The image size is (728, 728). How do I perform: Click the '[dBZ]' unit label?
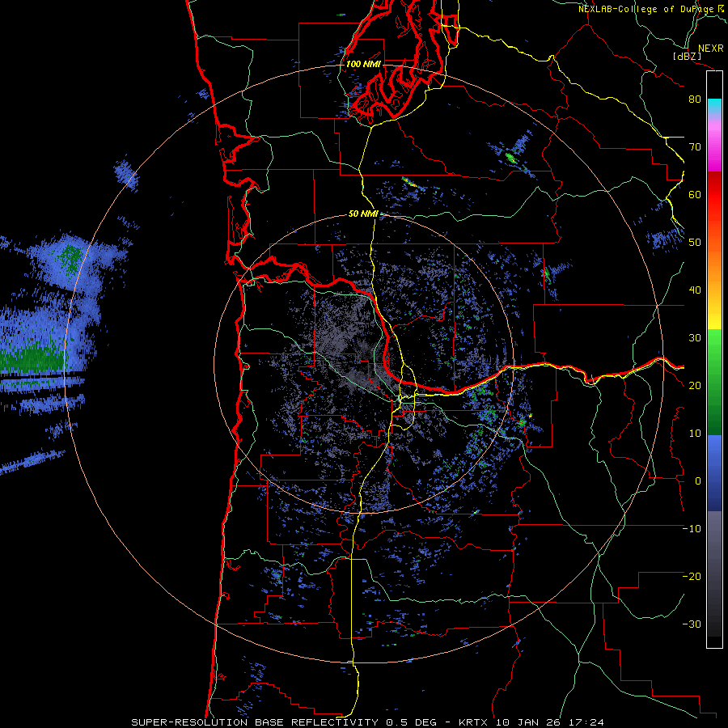pyautogui.click(x=687, y=57)
